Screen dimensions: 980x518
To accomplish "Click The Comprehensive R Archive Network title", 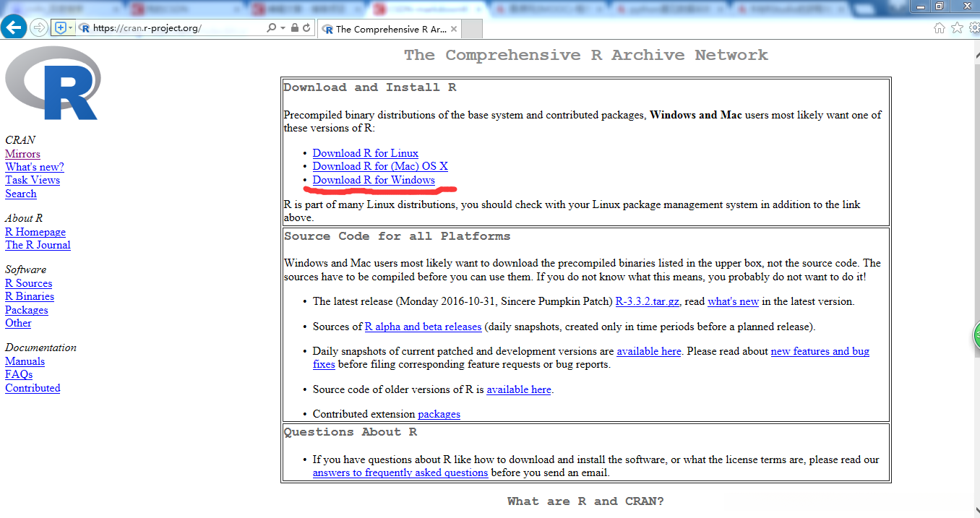I will click(x=586, y=55).
